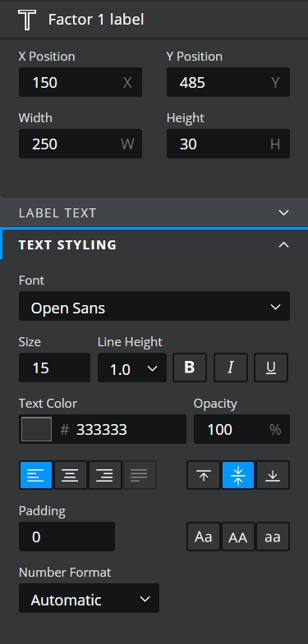Image resolution: width=308 pixels, height=644 pixels.
Task: Toggle Italic text formatting
Action: (230, 368)
